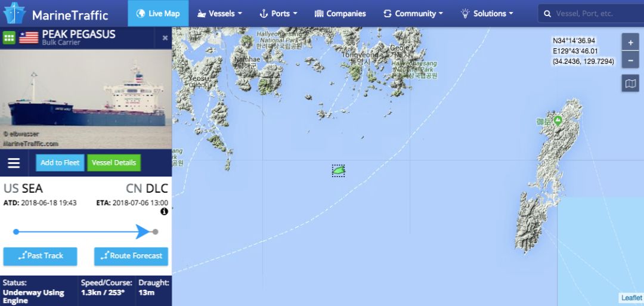The height and width of the screenshot is (306, 644).
Task: Expand the Vessels dropdown menu
Action: pos(219,14)
